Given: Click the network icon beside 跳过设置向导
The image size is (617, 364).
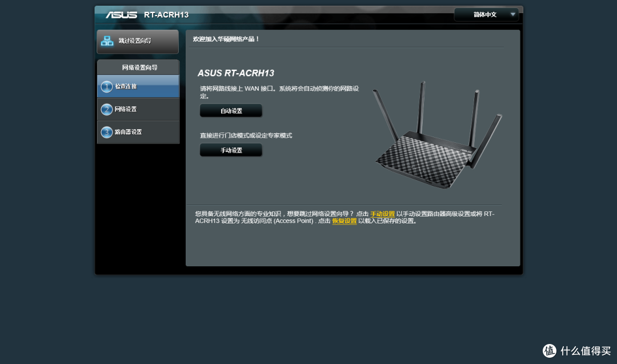Looking at the screenshot, I should [x=106, y=41].
